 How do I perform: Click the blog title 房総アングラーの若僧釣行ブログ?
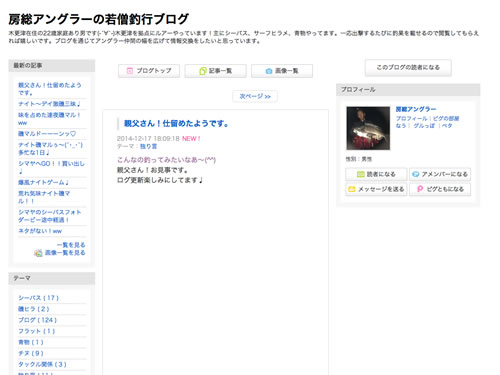[x=99, y=19]
